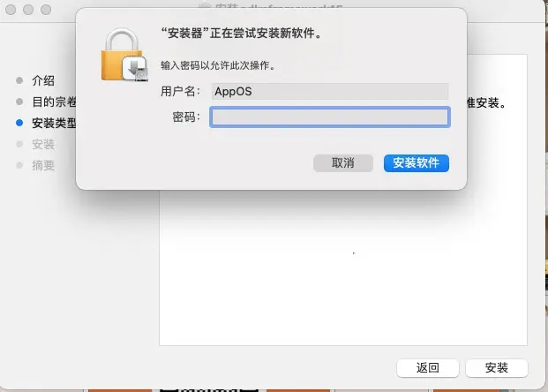Select the dimmed 摘要 step label

click(43, 165)
